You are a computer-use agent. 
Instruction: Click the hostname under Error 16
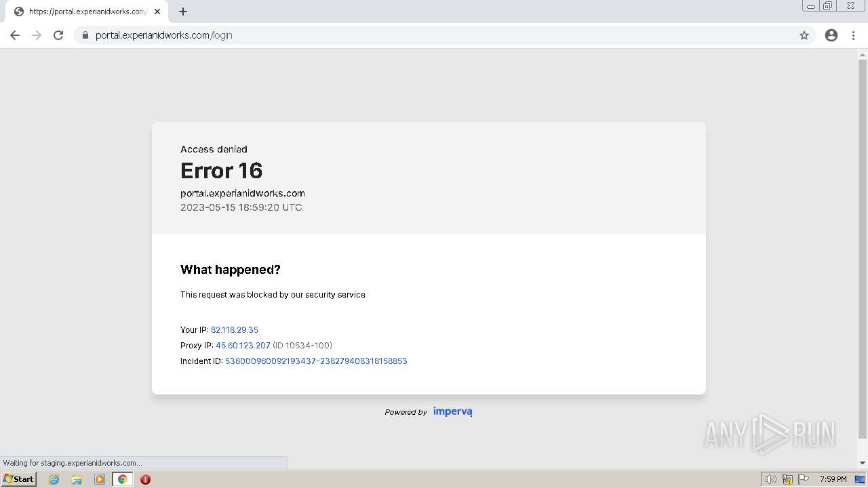coord(243,193)
